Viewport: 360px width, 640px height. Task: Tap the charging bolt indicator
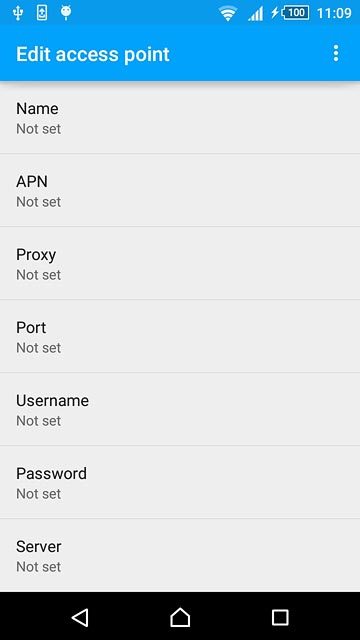pos(275,13)
